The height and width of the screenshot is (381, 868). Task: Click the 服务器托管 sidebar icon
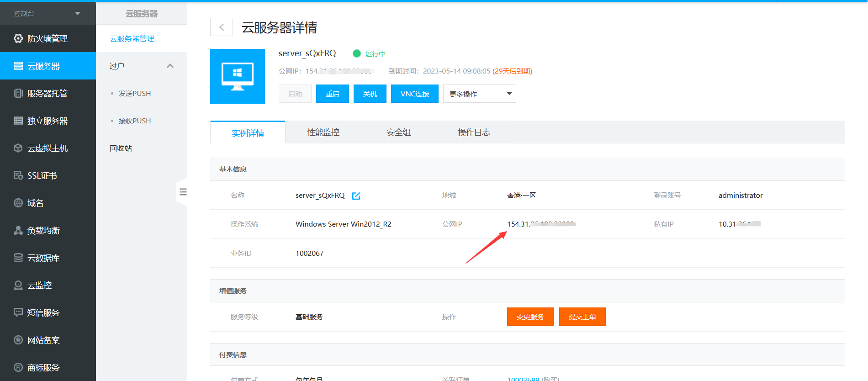click(18, 93)
